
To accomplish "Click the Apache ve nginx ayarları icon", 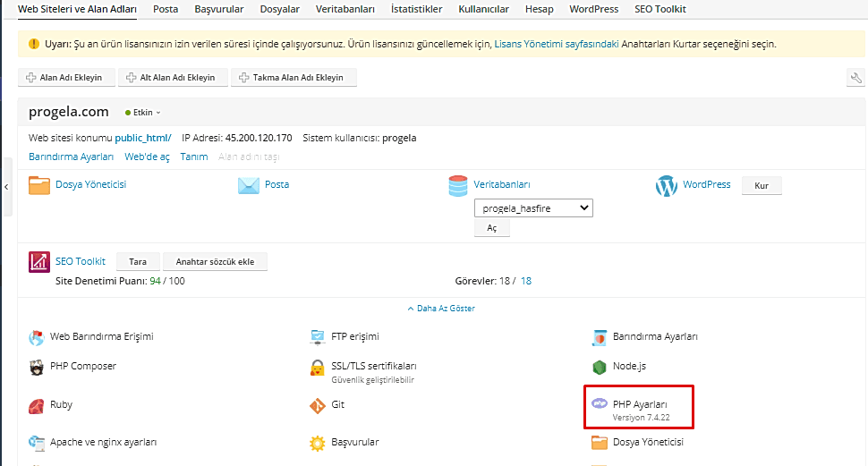I will 37,443.
